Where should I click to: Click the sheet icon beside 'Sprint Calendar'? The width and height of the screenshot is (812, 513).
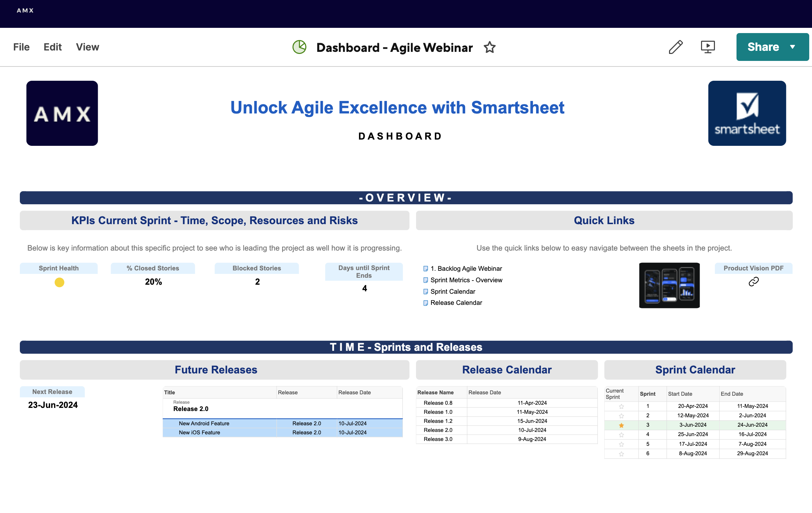425,292
